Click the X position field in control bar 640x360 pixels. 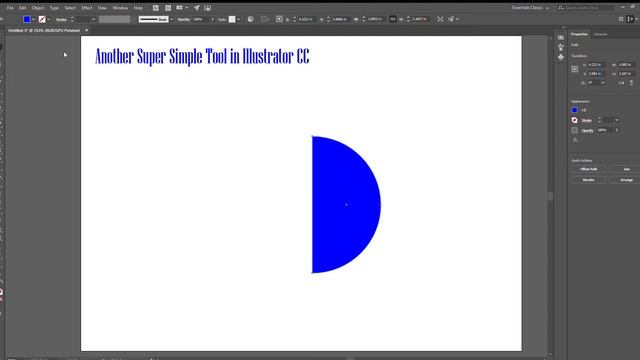306,19
